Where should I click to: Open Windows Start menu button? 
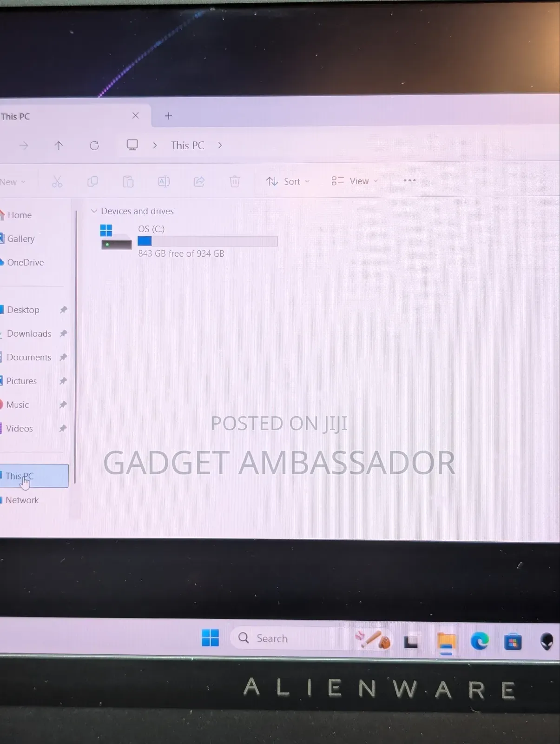[x=210, y=638]
